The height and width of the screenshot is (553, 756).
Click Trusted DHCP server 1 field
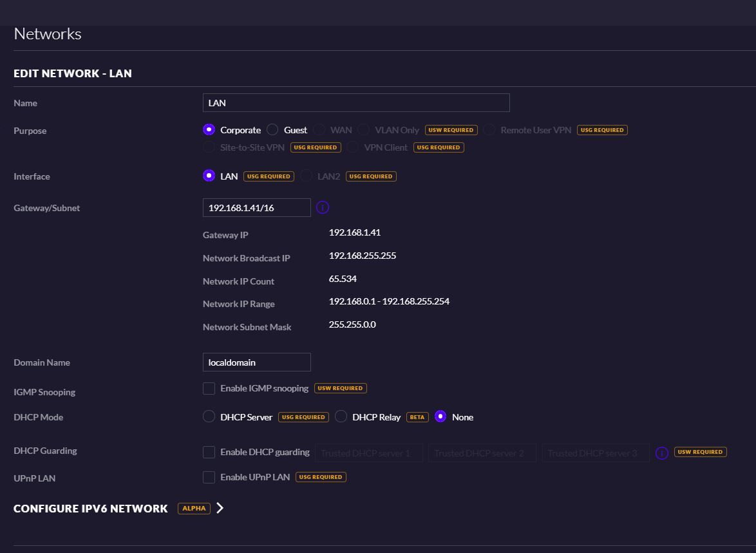coord(368,453)
